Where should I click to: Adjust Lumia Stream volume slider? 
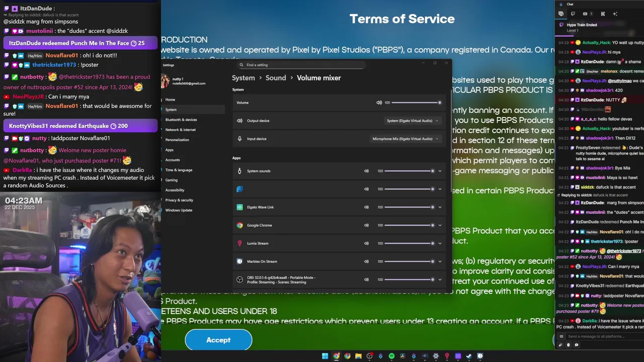[x=410, y=243]
